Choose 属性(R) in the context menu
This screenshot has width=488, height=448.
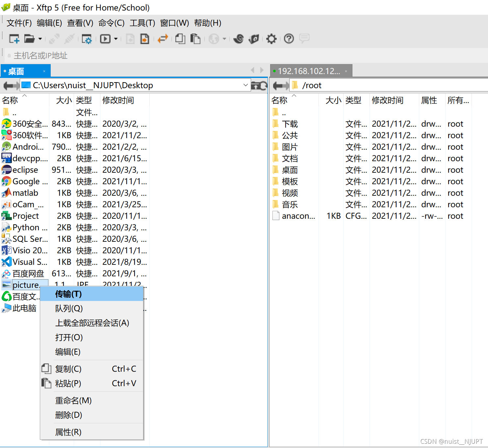[x=92, y=432]
